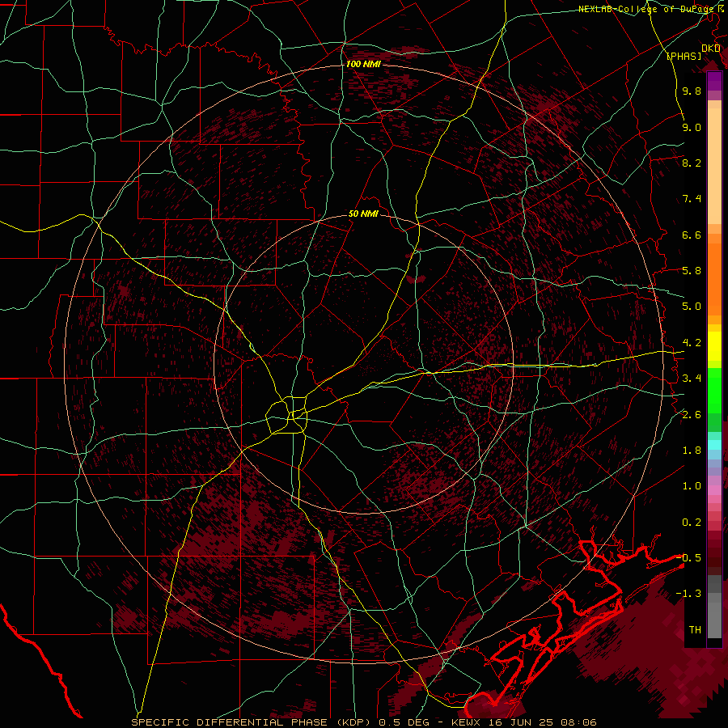Click the 3.4 value on the scale
This screenshot has height=728, width=728.
692,378
